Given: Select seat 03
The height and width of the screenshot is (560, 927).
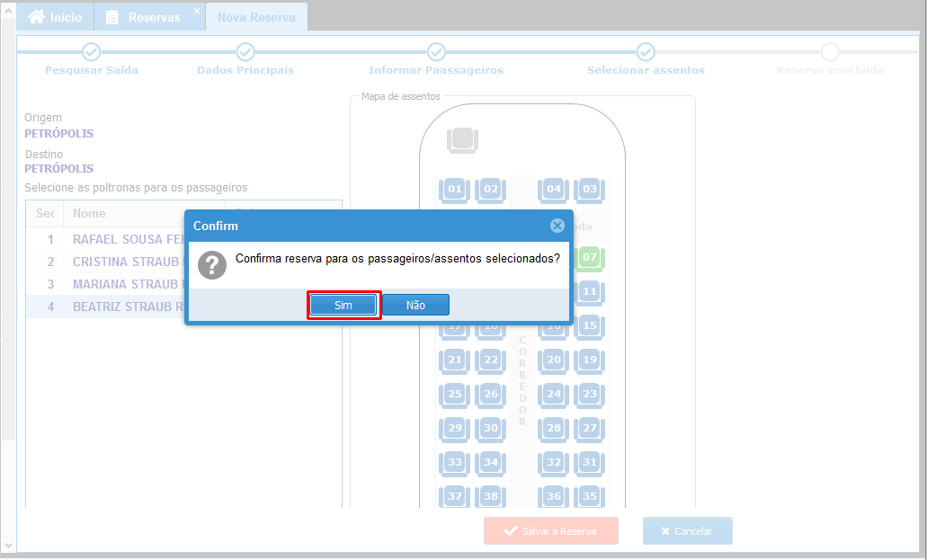Looking at the screenshot, I should [x=590, y=190].
